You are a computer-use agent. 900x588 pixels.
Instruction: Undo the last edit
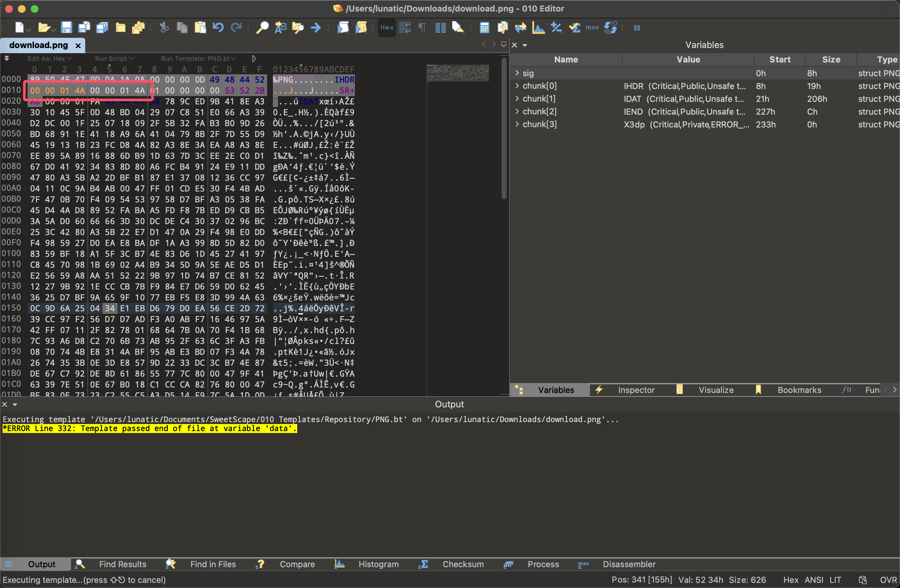click(218, 27)
